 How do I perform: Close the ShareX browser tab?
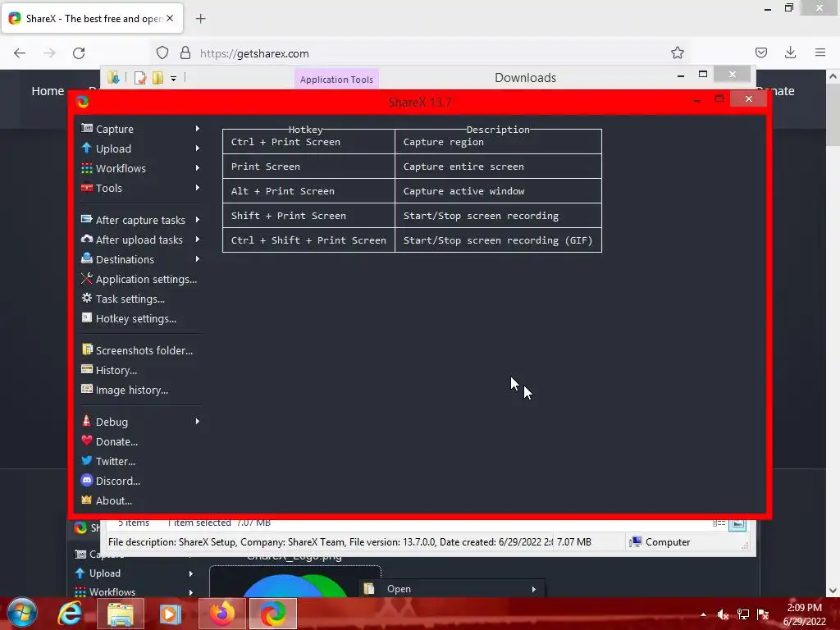170,18
